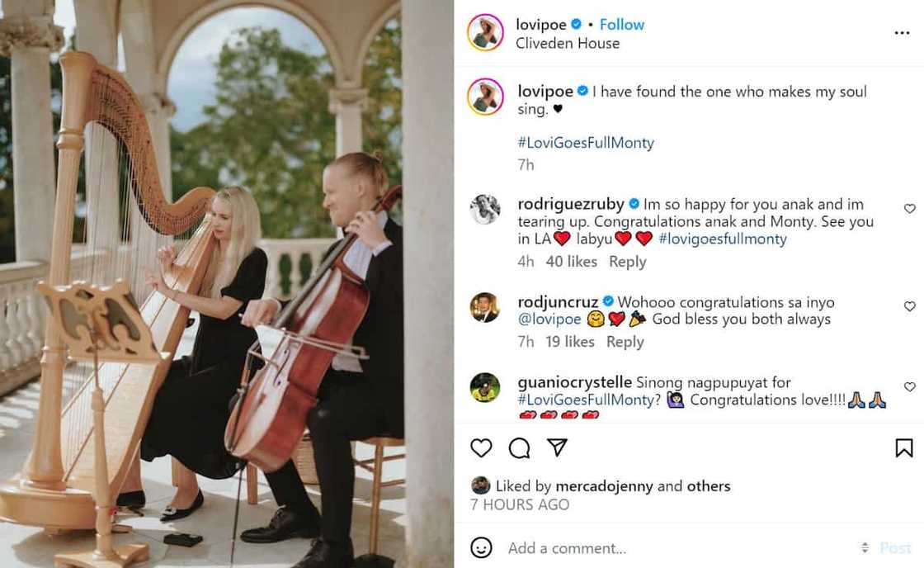Open the three-dots more options menu
924x568 pixels.
(x=902, y=33)
